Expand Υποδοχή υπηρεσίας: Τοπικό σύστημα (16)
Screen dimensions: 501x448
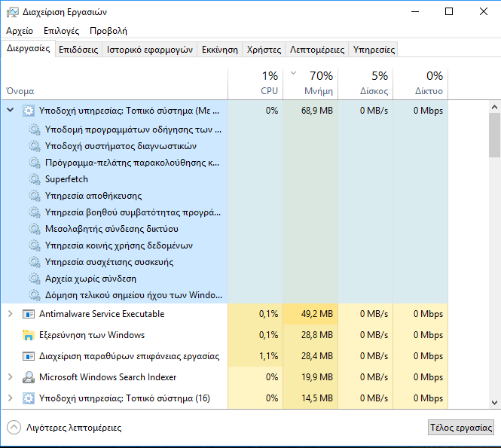point(11,398)
